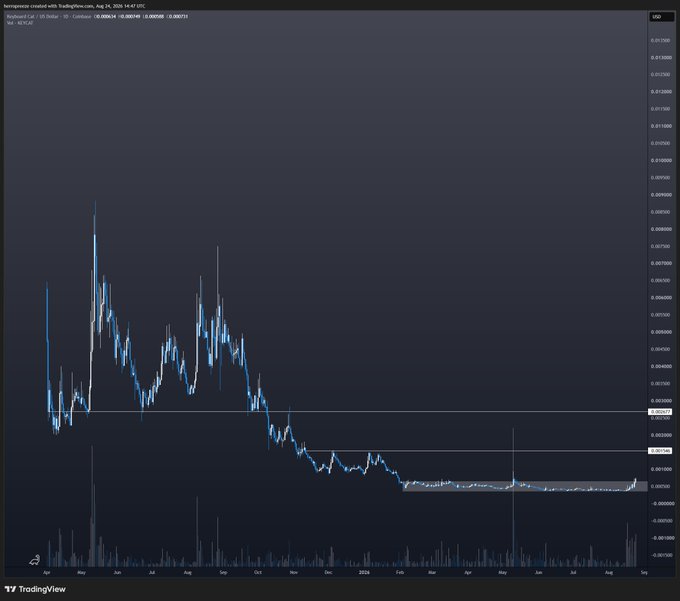Click the Dec label on time axis
Image resolution: width=680 pixels, height=601 pixels.
[x=328, y=572]
